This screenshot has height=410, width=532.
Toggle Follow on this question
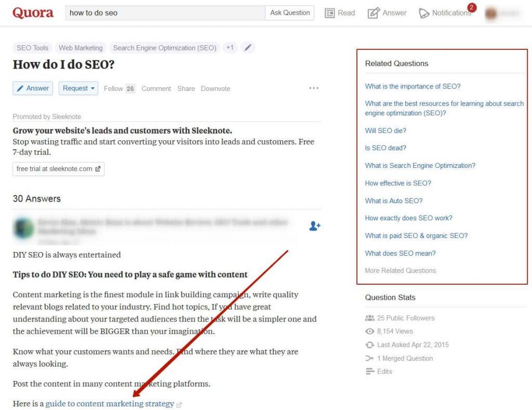coord(113,88)
